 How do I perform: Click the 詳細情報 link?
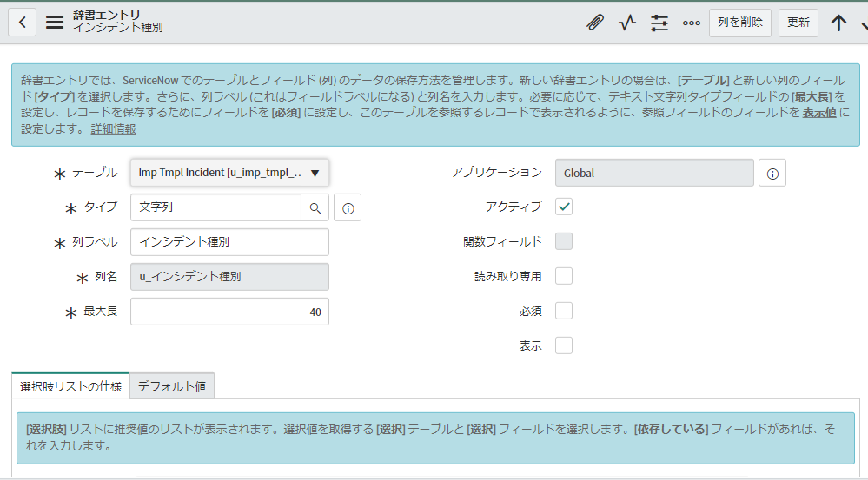pyautogui.click(x=114, y=128)
